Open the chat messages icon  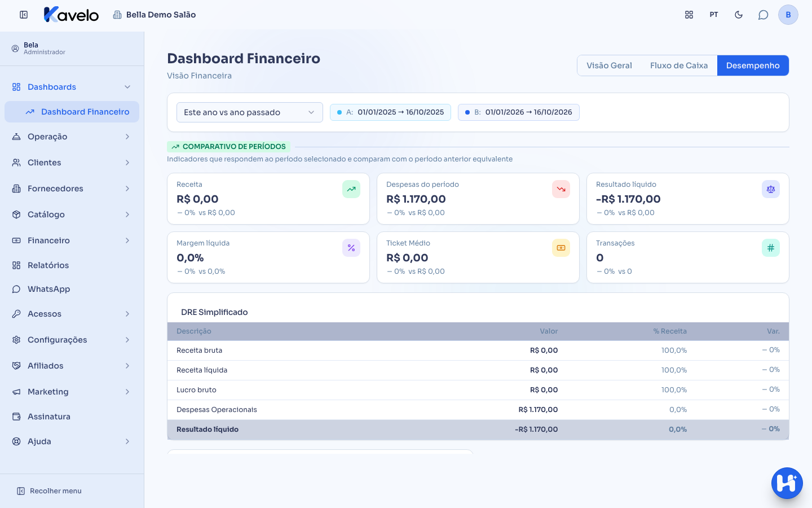(x=764, y=15)
